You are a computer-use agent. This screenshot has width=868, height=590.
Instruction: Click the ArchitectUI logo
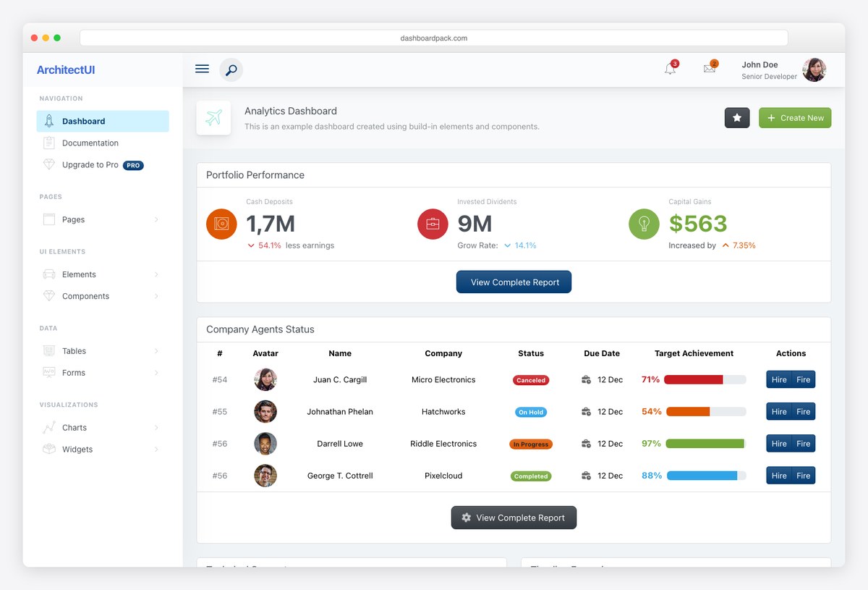[x=66, y=69]
